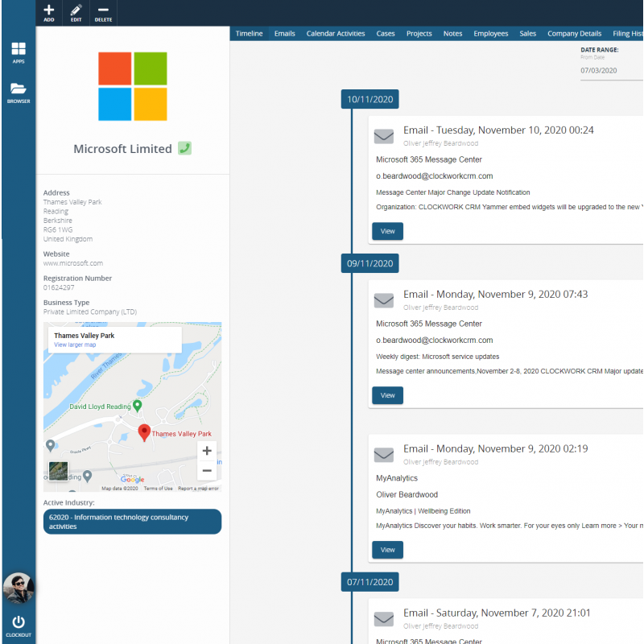Click Weekly digest: Microsoft service updates subject
Viewport: 644px width, 644px height.
[x=437, y=357]
